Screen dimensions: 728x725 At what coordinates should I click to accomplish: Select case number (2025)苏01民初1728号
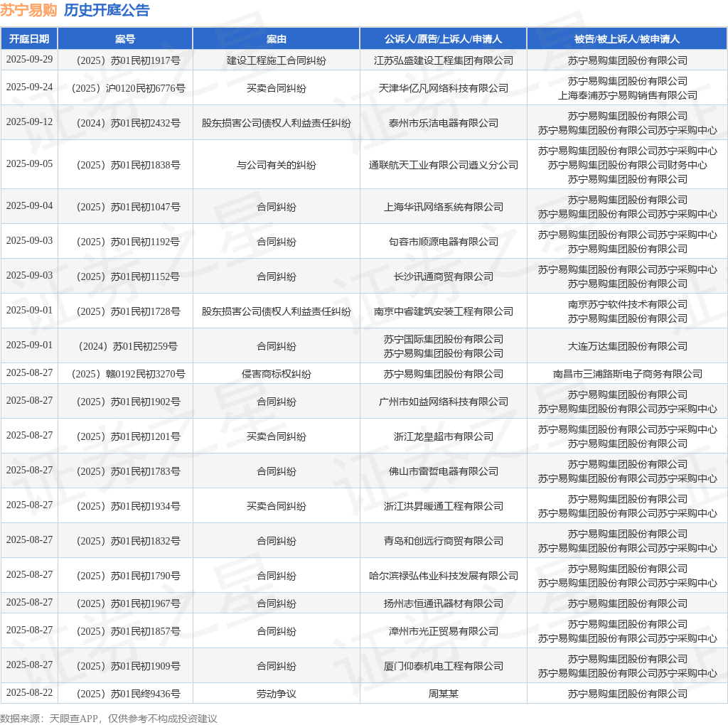point(129,311)
